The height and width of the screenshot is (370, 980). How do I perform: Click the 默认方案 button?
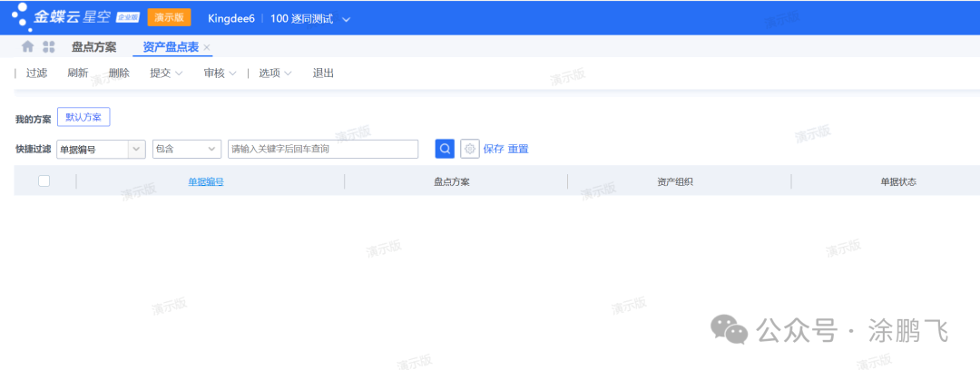click(x=83, y=118)
